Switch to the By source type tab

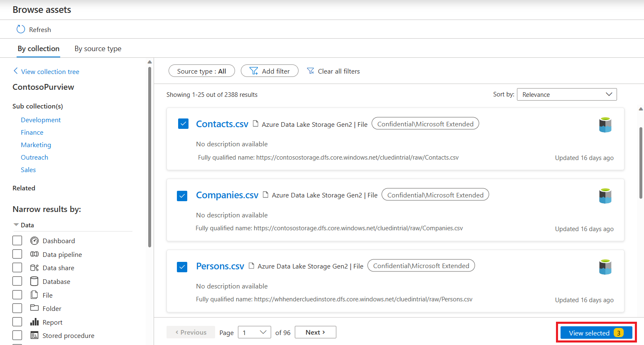click(x=98, y=49)
